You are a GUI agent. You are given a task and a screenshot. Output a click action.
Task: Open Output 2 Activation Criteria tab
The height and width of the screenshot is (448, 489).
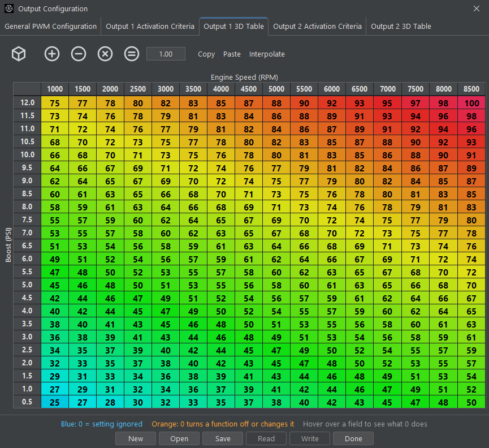tap(317, 27)
